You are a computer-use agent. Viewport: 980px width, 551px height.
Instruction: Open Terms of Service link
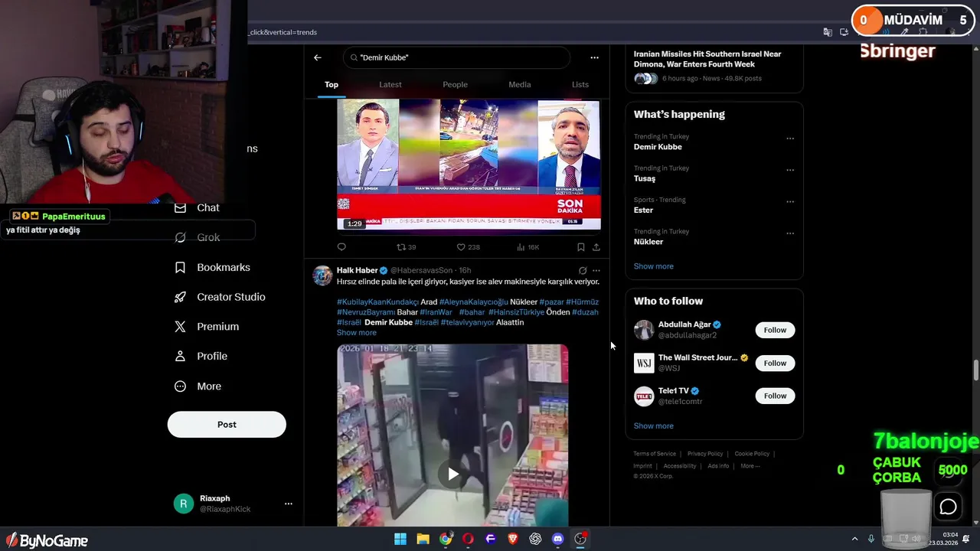click(x=655, y=454)
